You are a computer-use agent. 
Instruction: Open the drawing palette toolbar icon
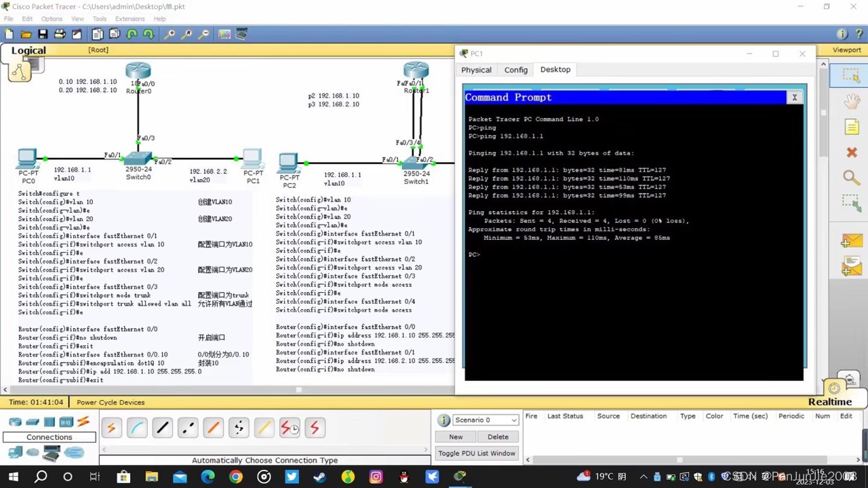point(224,34)
